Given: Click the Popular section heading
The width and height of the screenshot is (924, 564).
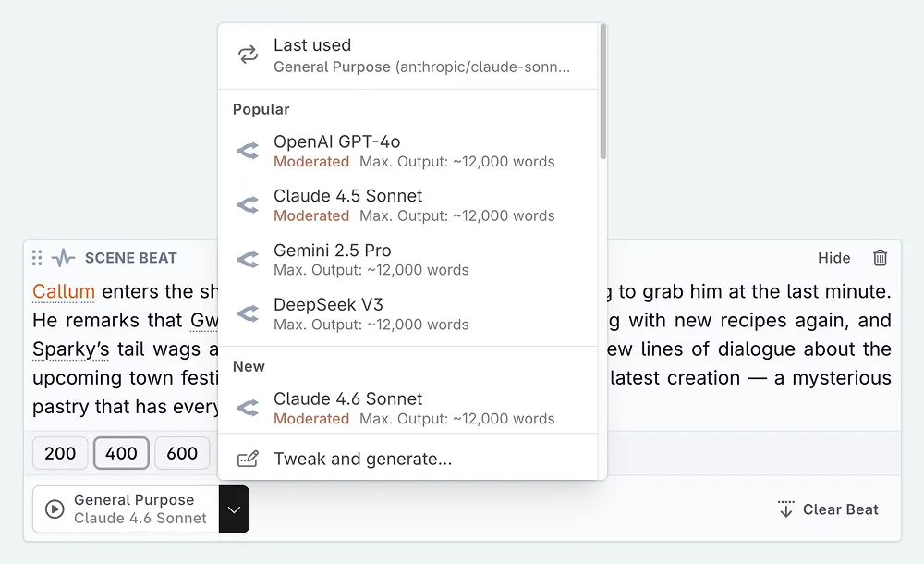Looking at the screenshot, I should (x=261, y=109).
